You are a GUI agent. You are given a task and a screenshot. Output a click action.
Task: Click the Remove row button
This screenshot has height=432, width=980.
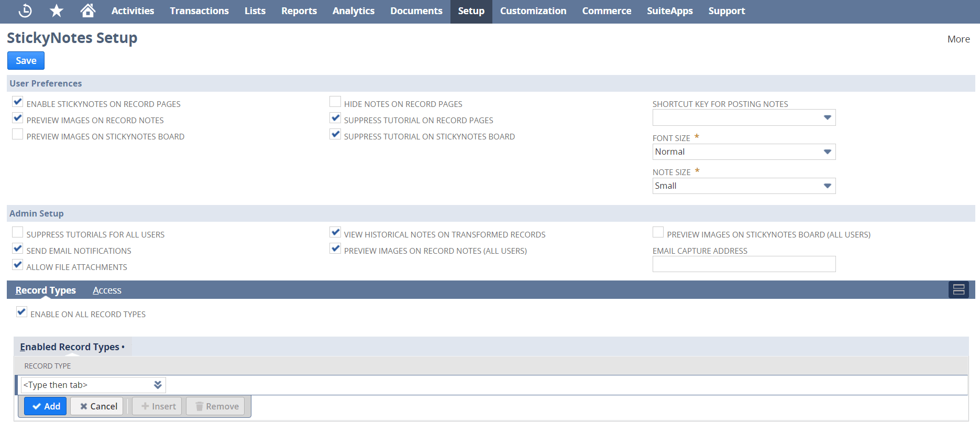click(216, 406)
